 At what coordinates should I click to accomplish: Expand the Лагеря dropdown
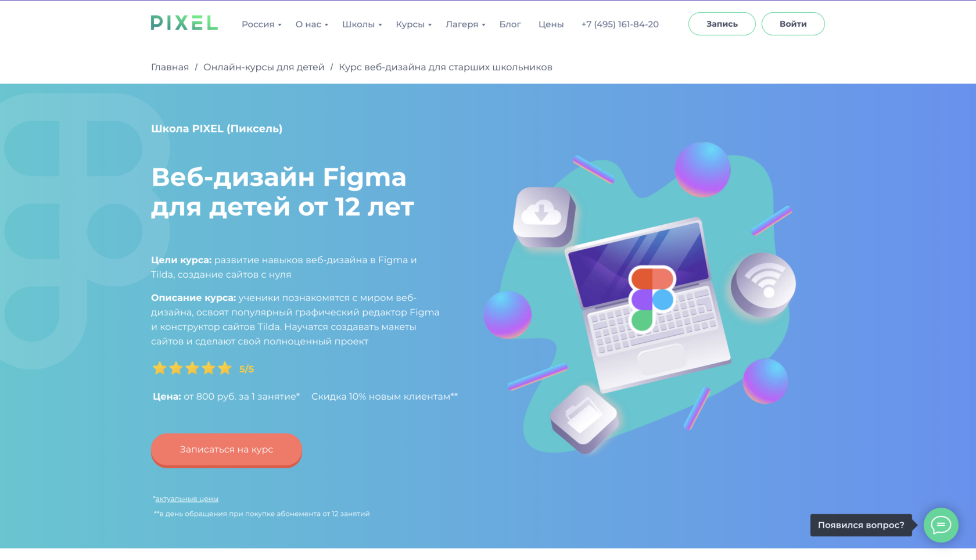pyautogui.click(x=465, y=24)
